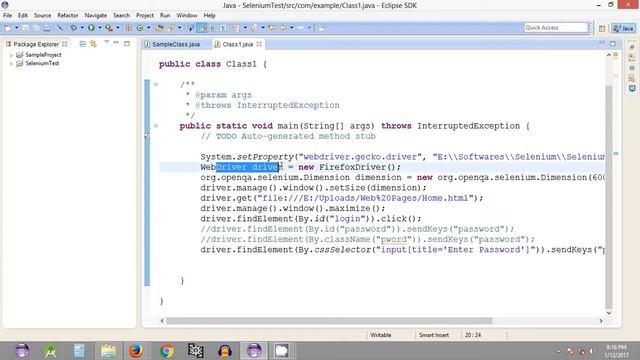This screenshot has width=640, height=360.
Task: Open File Explorer from the taskbar
Action: (109, 351)
